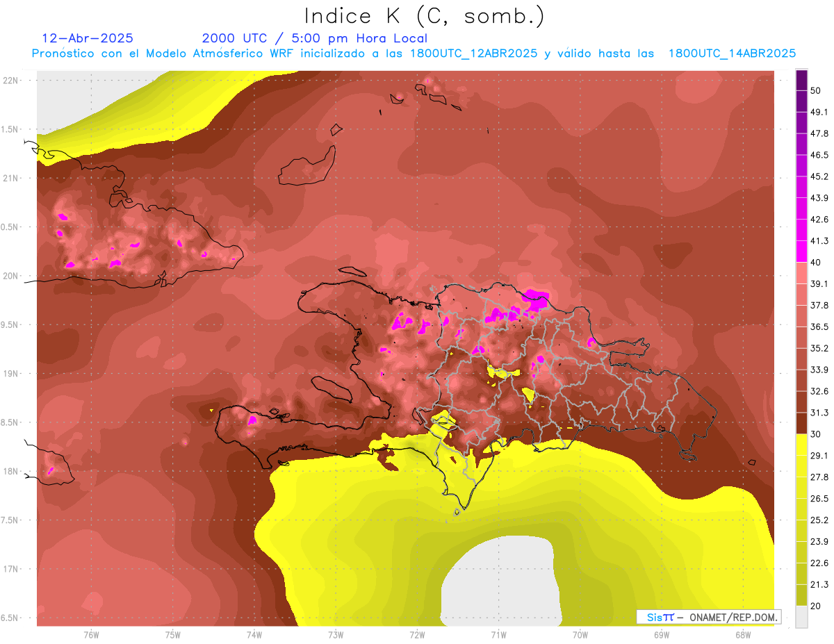Click colorbar value "36.5"
The width and height of the screenshot is (834, 644).
pos(819,327)
